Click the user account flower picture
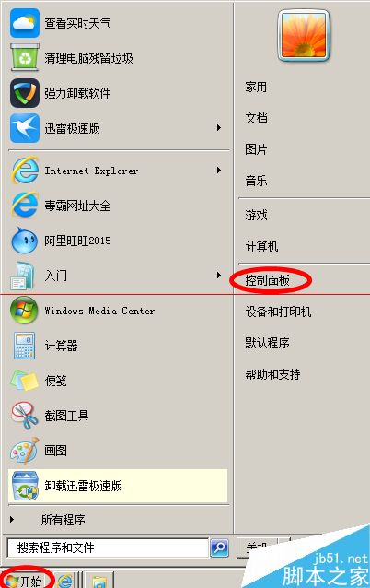The width and height of the screenshot is (370, 588). pos(304,35)
